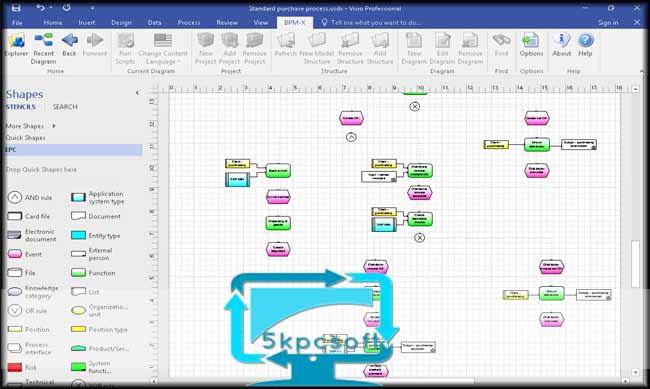The height and width of the screenshot is (389, 650).
Task: Click the Redo icon
Action: pos(66,7)
